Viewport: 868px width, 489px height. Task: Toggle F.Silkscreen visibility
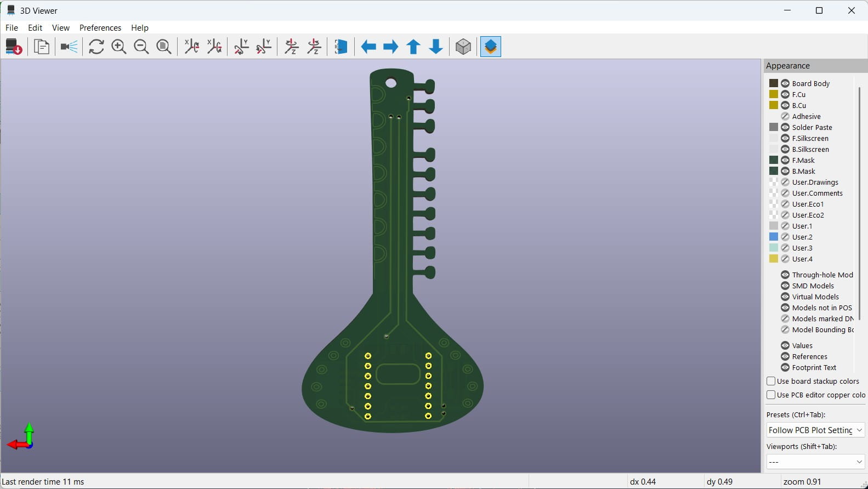785,138
